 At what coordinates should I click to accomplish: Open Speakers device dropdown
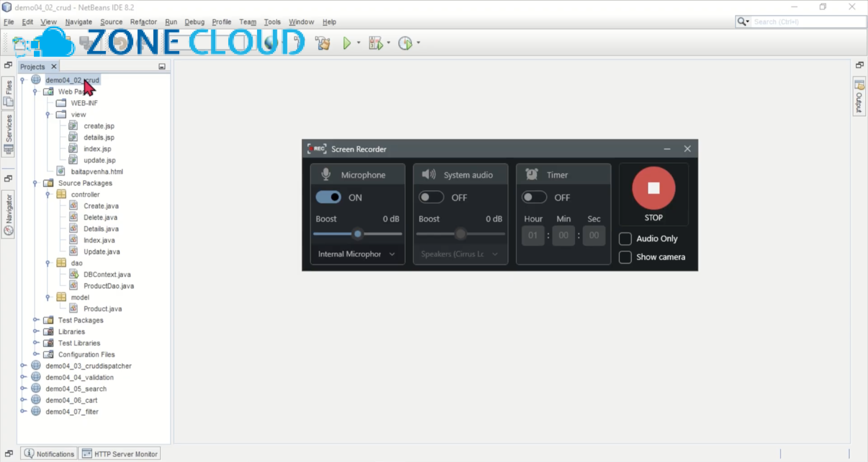[460, 254]
